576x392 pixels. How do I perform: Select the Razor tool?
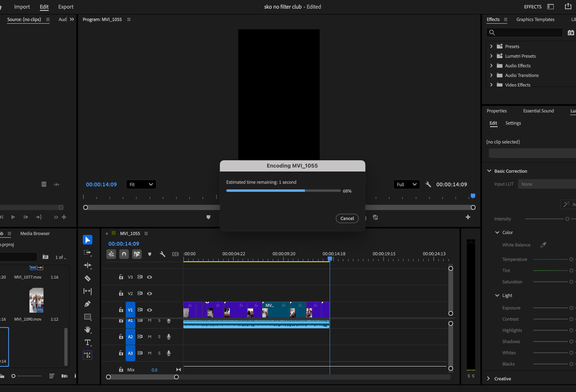click(88, 278)
